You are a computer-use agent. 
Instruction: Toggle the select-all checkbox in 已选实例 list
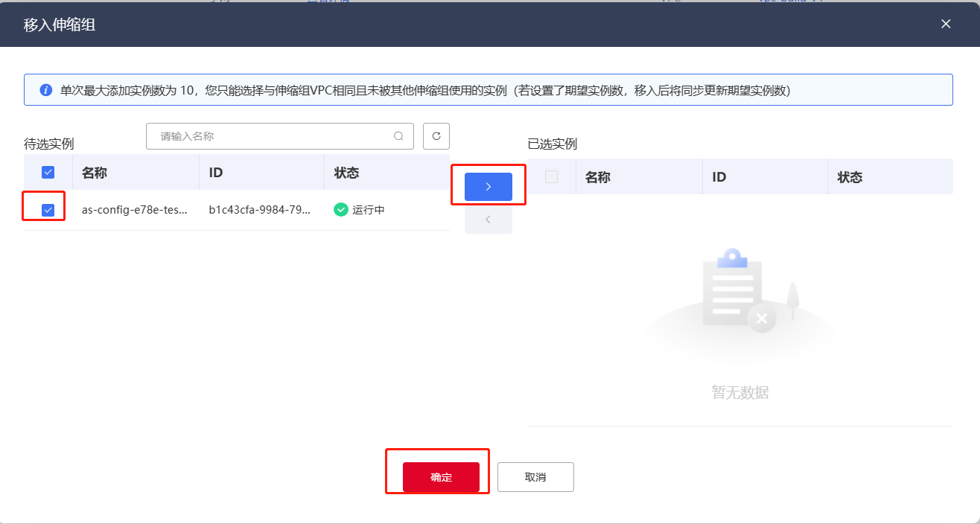551,176
